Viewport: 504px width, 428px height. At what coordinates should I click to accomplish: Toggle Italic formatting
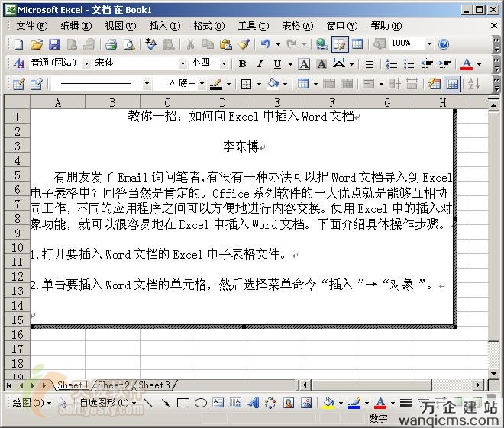tap(260, 64)
